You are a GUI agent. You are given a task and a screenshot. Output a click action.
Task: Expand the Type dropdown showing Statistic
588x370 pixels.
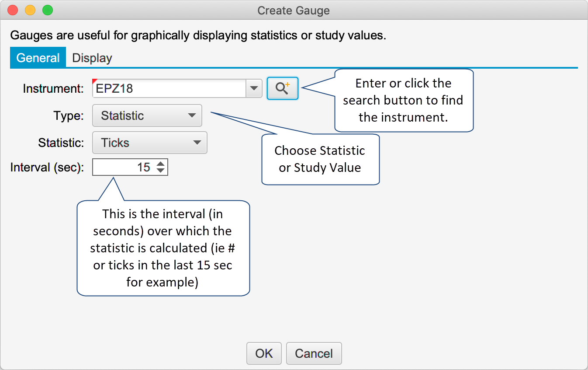(147, 116)
